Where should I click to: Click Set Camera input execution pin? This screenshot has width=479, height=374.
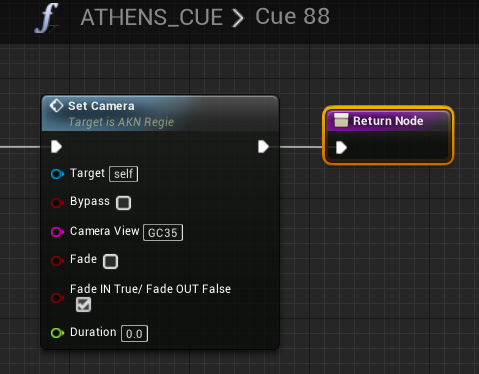click(x=56, y=147)
